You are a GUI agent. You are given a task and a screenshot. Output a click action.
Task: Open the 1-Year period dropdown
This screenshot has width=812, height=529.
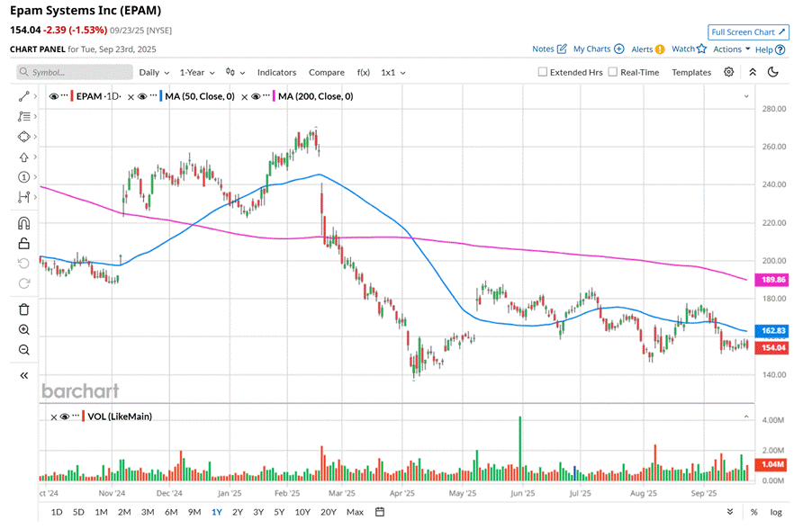[x=197, y=73]
